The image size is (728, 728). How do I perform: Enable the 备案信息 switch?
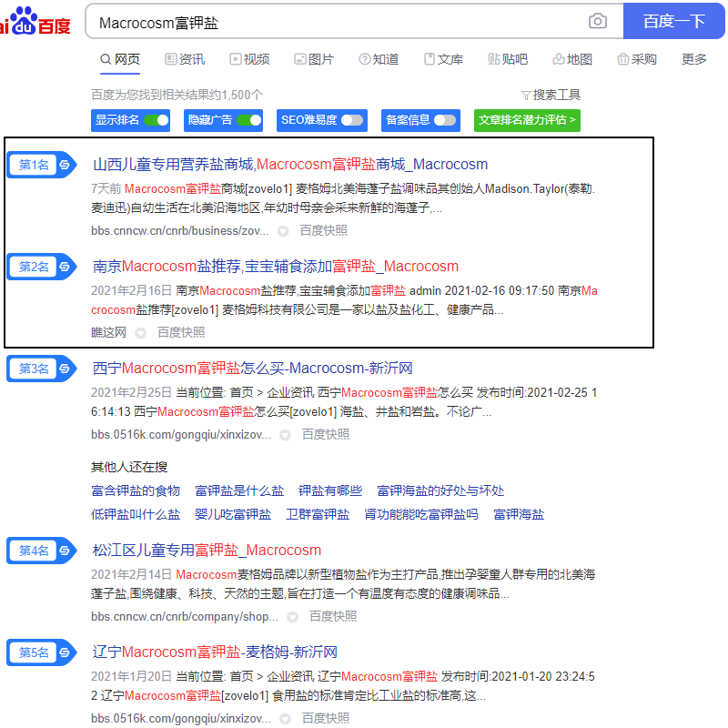pos(445,120)
